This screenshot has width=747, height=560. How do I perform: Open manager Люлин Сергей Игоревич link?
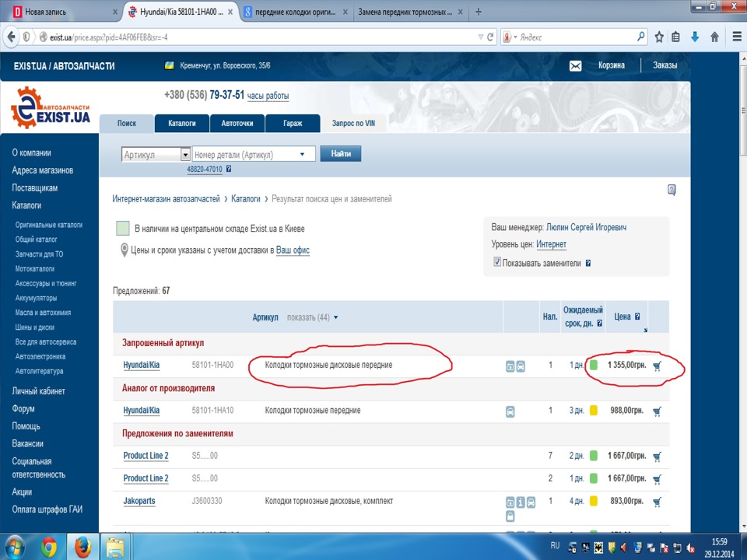click(586, 228)
